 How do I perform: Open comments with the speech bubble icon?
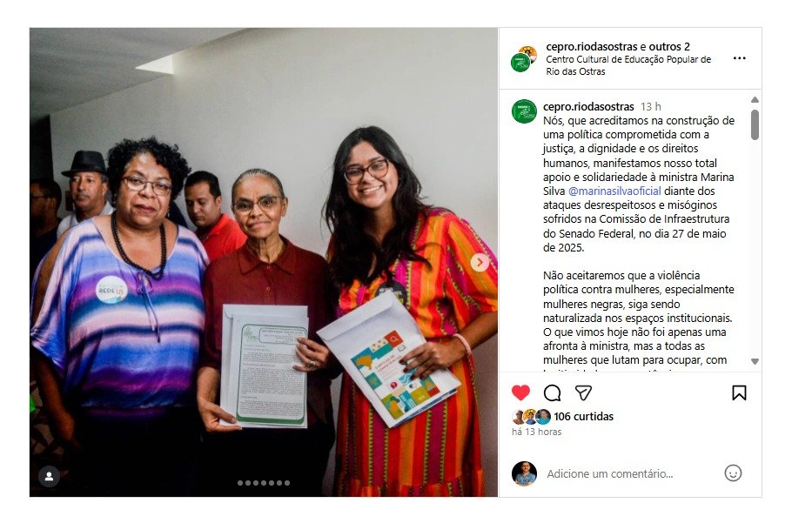click(552, 393)
